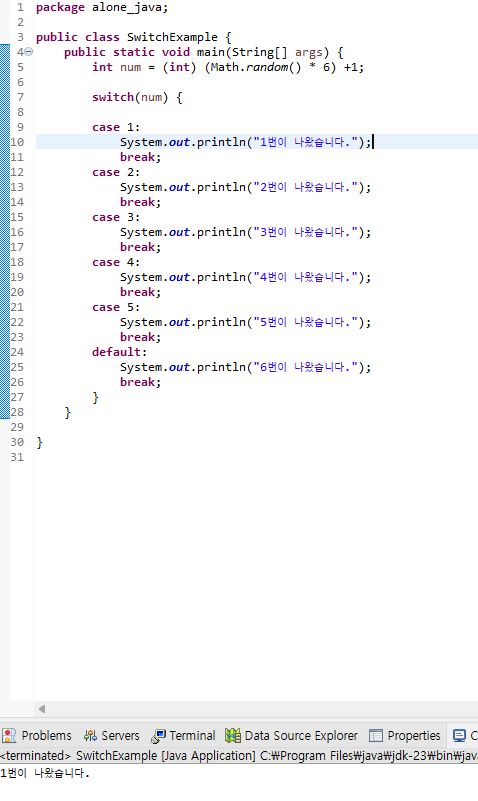
Task: Click the println string "4번이 나왔습니다."
Action: [305, 277]
